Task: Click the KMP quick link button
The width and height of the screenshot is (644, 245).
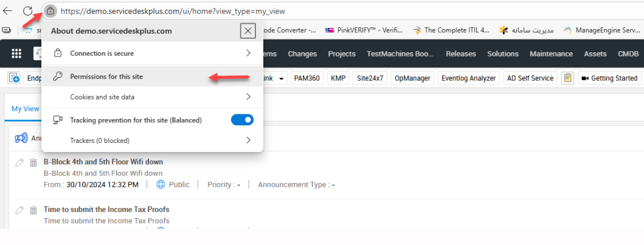Action: (338, 78)
